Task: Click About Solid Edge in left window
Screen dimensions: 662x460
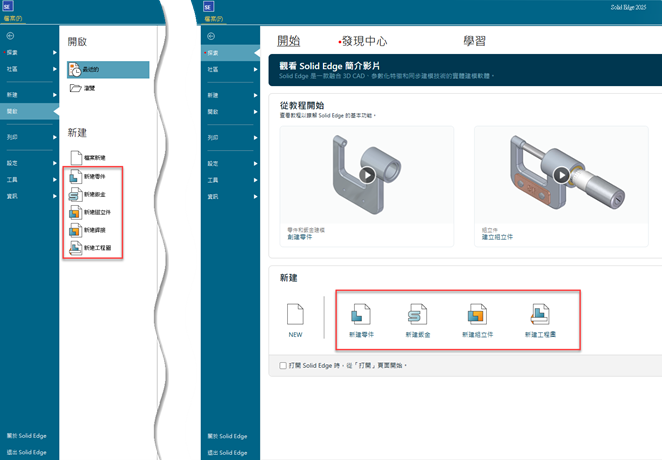Action: point(27,436)
